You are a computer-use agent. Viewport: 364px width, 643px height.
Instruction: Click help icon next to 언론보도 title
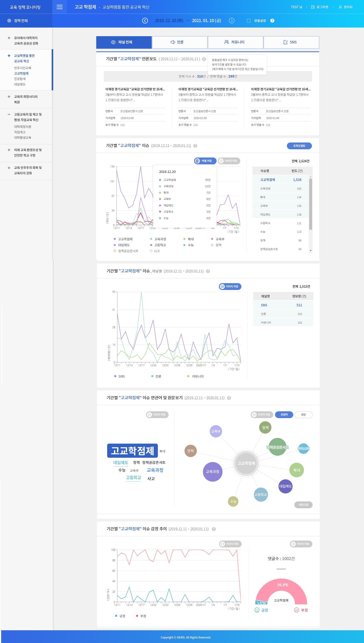pos(204,59)
